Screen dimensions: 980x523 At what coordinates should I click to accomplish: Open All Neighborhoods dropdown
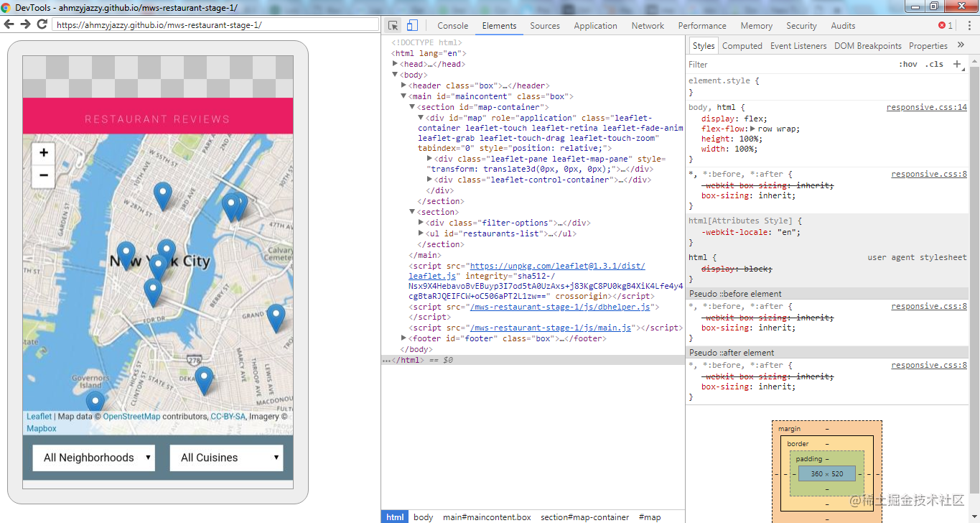tap(94, 458)
